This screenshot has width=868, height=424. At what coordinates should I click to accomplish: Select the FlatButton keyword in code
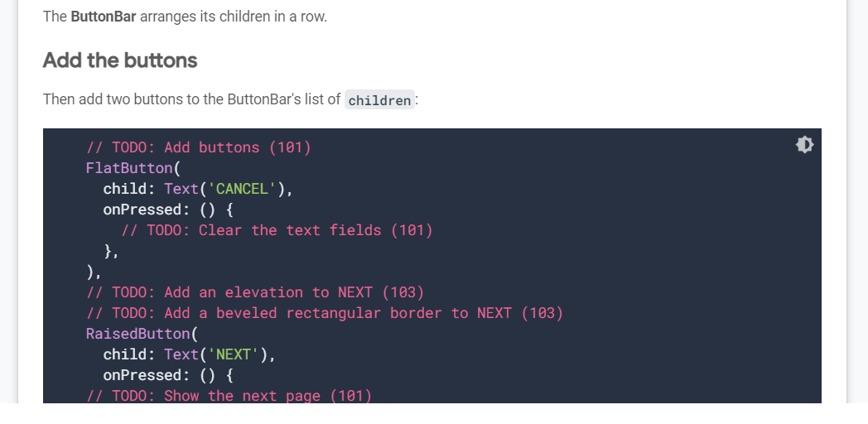[129, 168]
